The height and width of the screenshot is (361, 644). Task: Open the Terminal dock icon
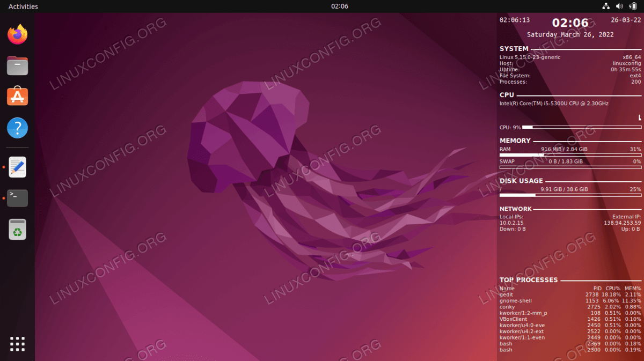(x=18, y=198)
